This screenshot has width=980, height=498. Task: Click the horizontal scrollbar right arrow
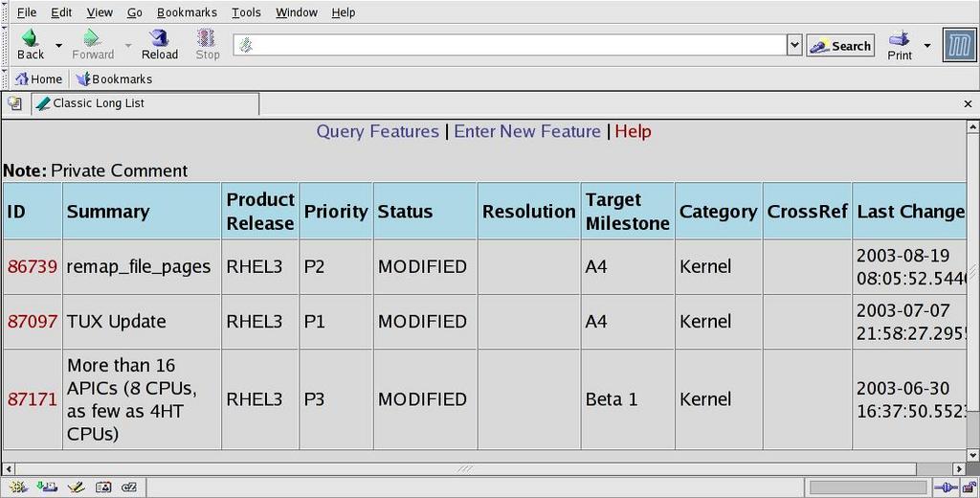(x=960, y=468)
